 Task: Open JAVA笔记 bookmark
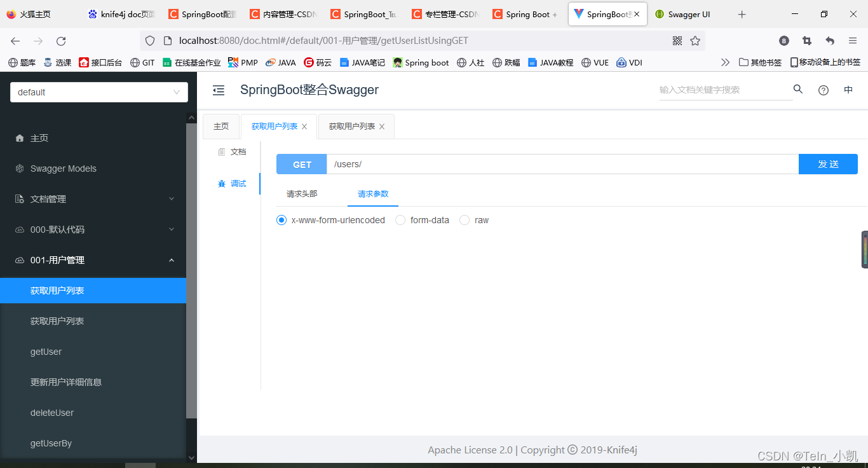[362, 62]
